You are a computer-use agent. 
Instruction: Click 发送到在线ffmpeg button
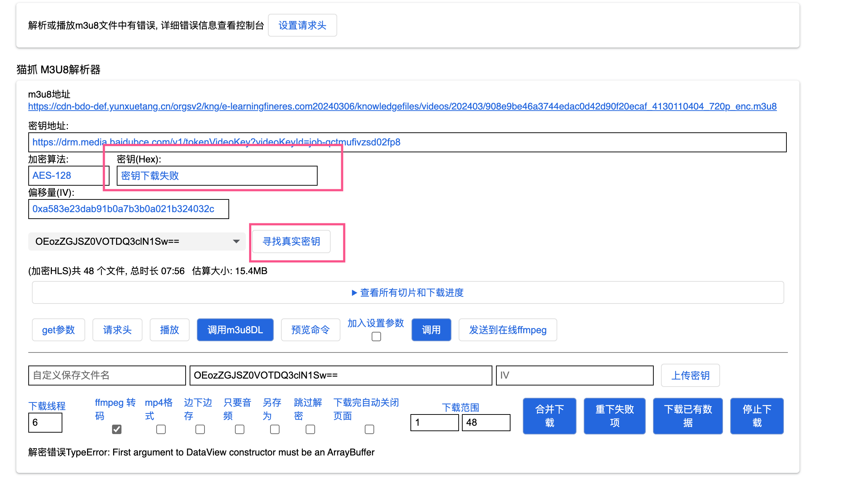507,330
